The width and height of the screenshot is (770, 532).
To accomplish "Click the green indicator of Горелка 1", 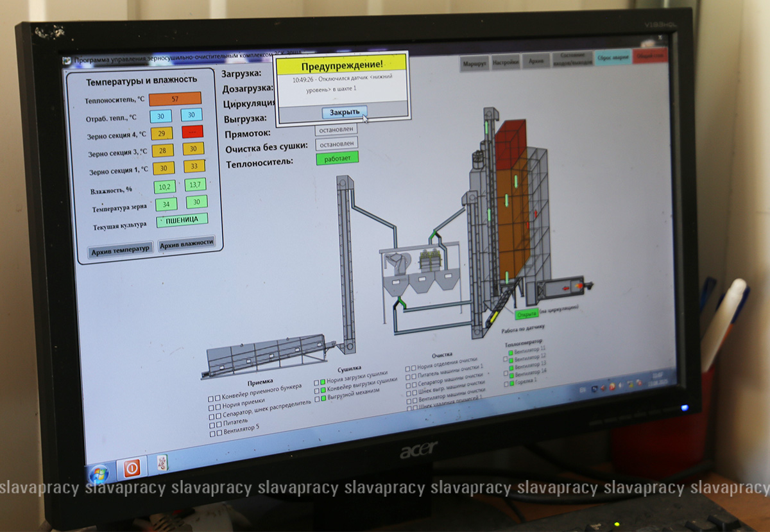I will click(511, 384).
